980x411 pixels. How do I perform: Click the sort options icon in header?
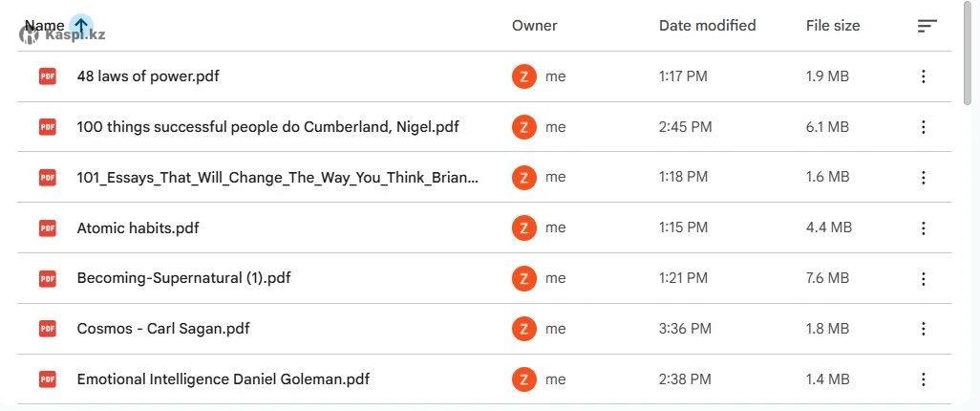927,27
